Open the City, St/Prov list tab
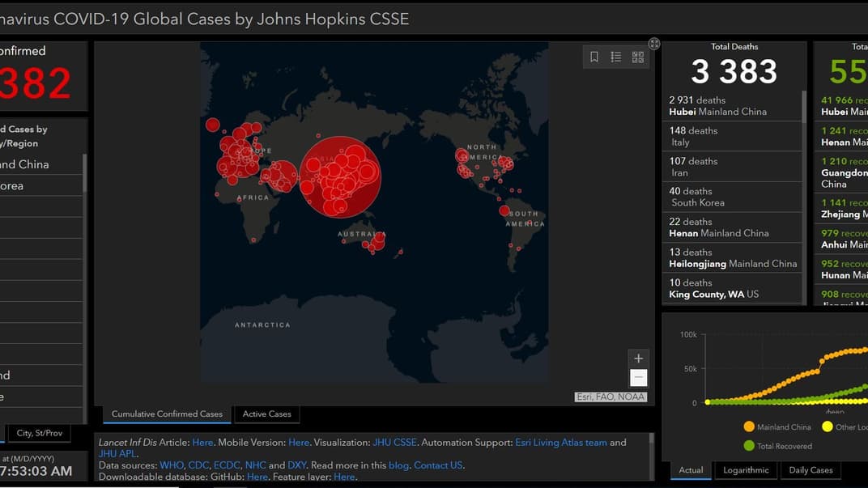The width and height of the screenshot is (868, 488). point(39,434)
